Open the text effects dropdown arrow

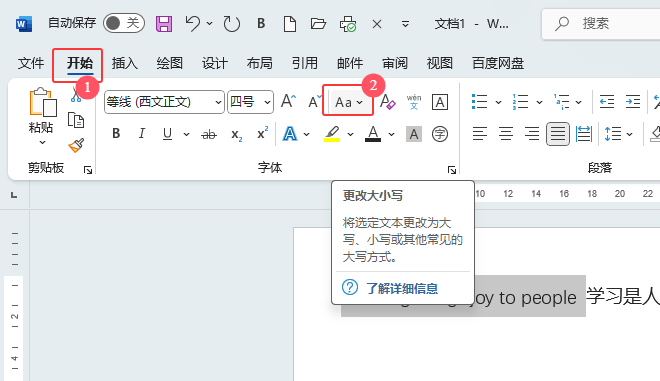click(306, 135)
